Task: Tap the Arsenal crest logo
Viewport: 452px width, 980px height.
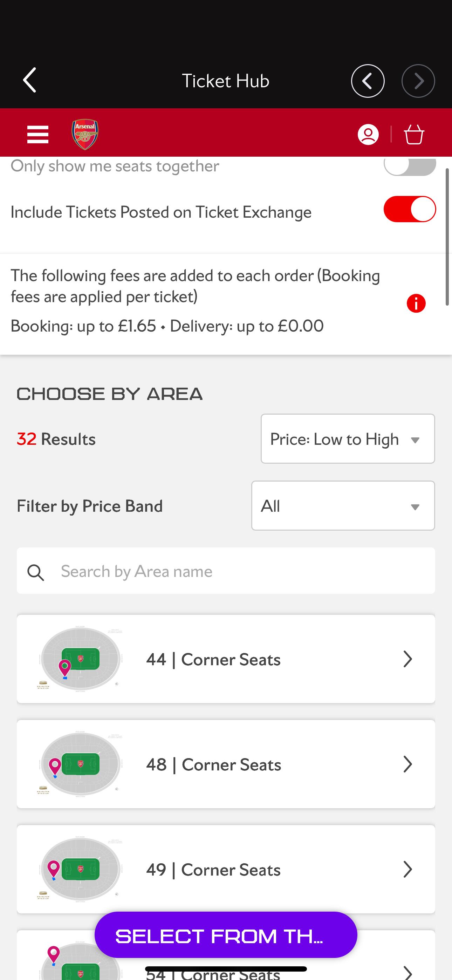Action: coord(85,134)
